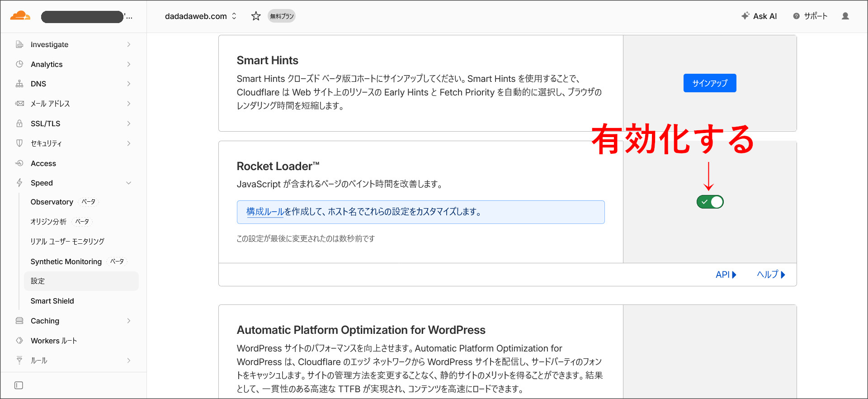Open Synthetic Monitoring page
The image size is (868, 399).
click(66, 261)
